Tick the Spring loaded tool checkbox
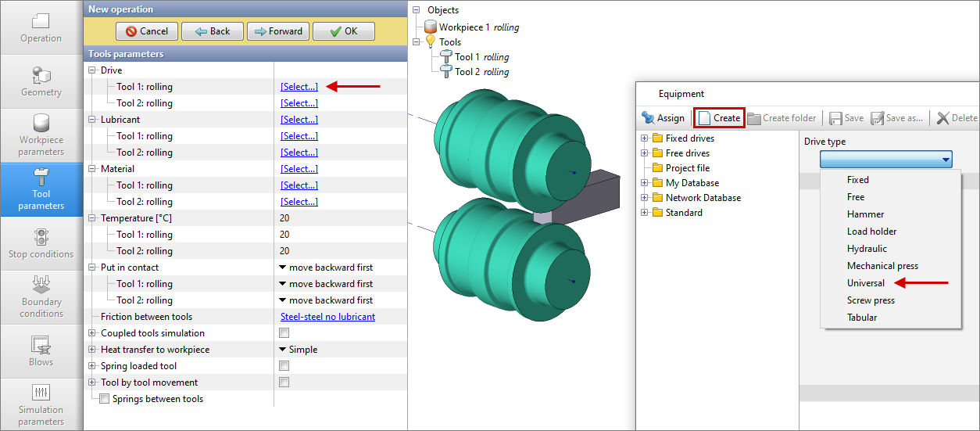 coord(284,366)
